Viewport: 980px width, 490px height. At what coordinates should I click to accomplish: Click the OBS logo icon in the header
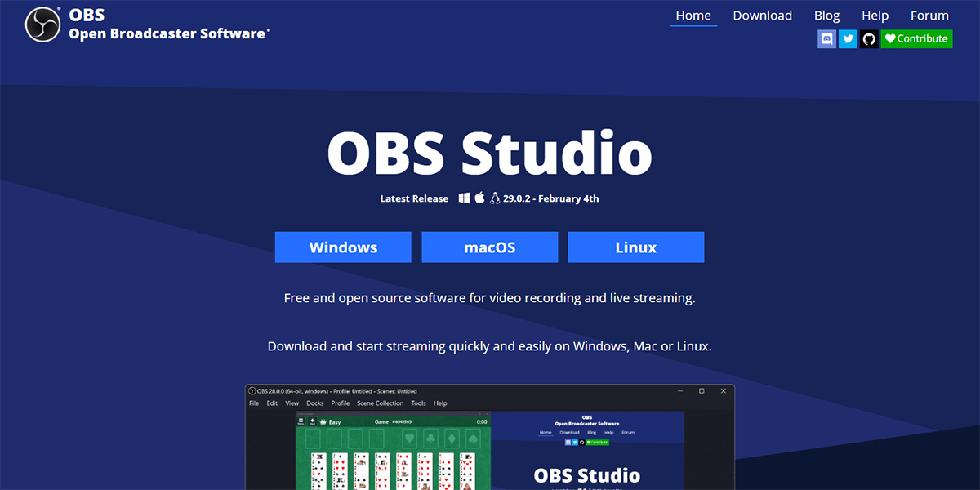click(42, 24)
